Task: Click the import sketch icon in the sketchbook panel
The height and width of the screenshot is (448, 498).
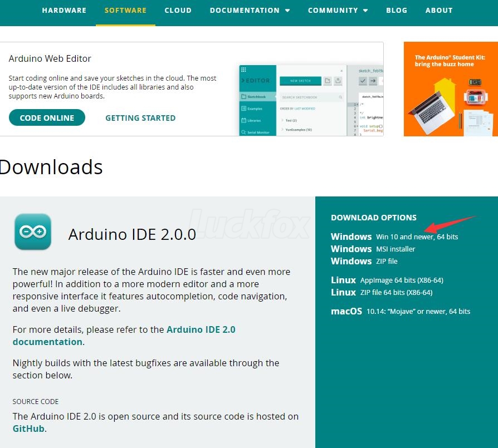Action: tap(338, 80)
